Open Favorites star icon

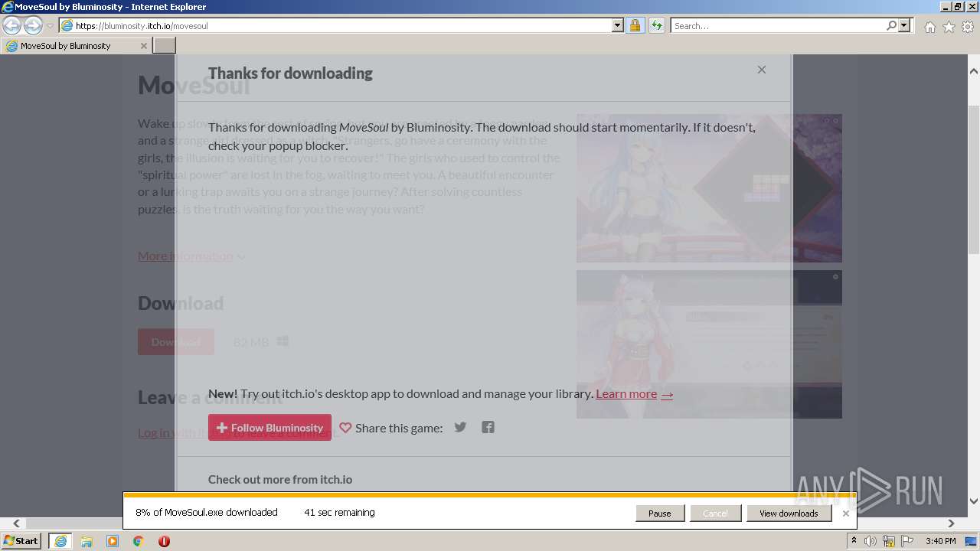(949, 27)
